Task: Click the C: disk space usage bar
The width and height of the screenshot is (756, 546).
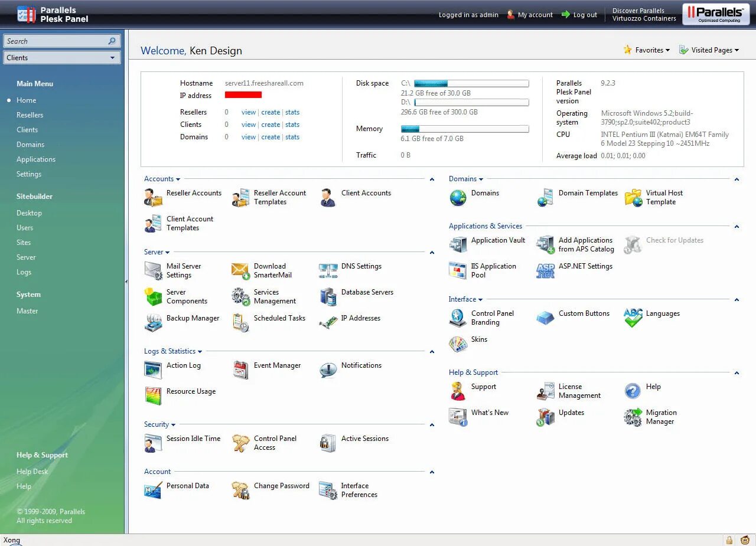Action: [x=470, y=83]
